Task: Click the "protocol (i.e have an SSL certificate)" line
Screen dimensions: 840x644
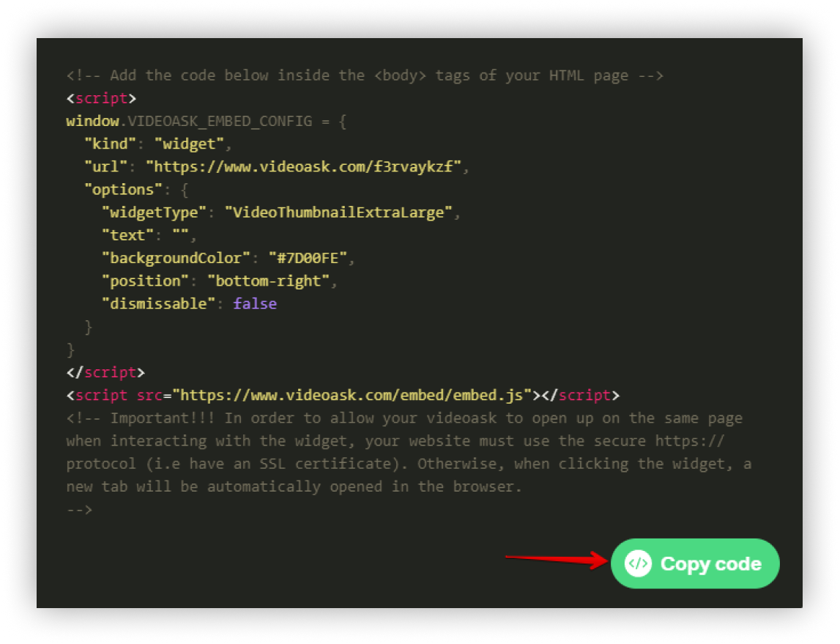Action: tap(409, 464)
